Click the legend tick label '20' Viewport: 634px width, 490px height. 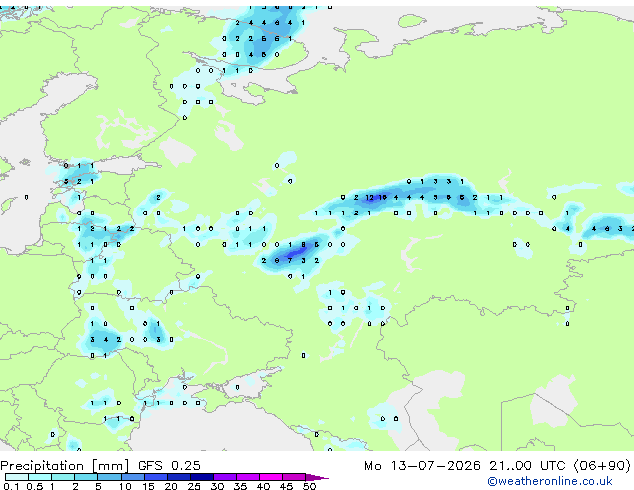coord(171,486)
